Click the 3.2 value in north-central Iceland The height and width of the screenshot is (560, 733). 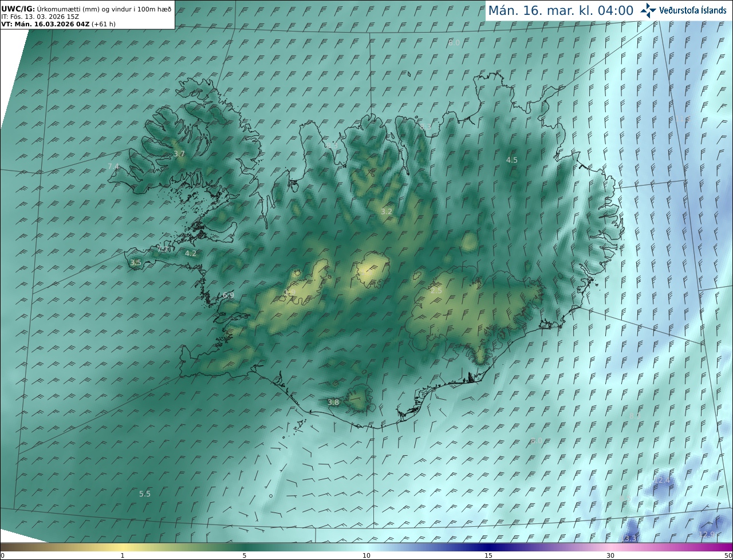(387, 212)
